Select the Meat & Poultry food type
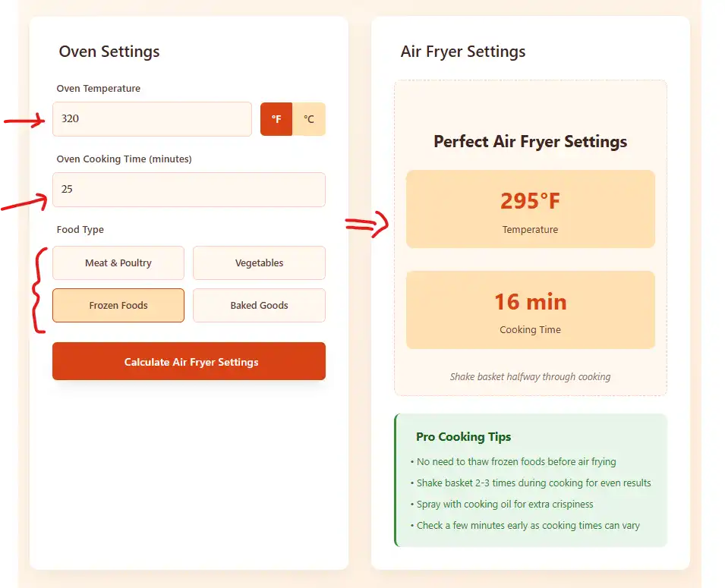Viewport: 725px width, 588px height. click(x=118, y=263)
